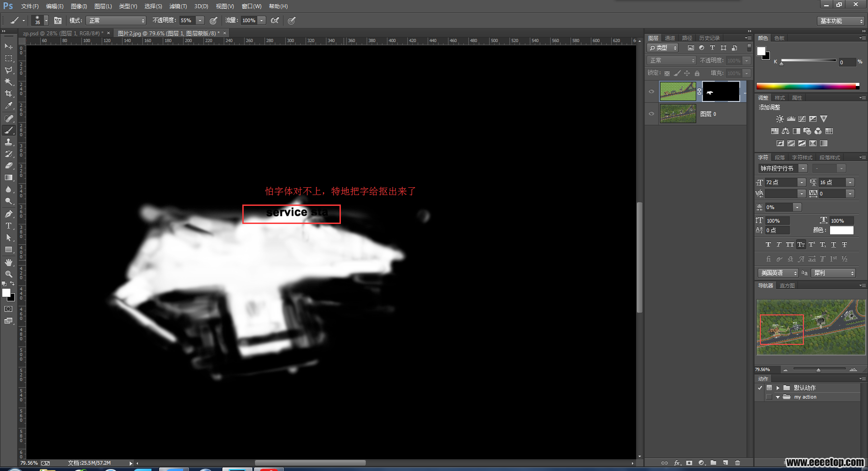
Task: Select the Eyedropper tool
Action: pos(9,106)
